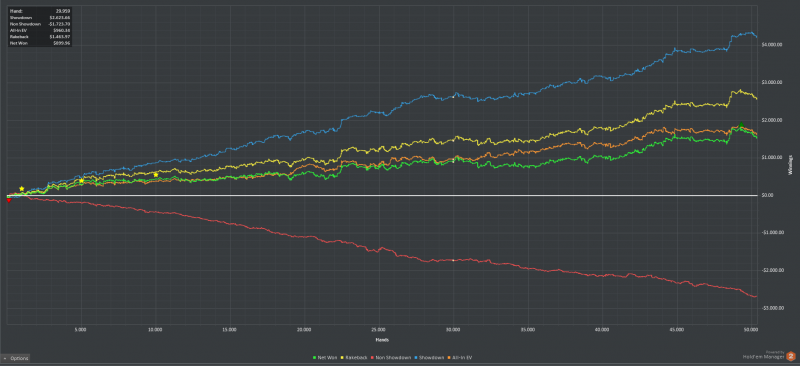Click the 20,000 x-axis label
The width and height of the screenshot is (800, 366).
pyautogui.click(x=304, y=330)
